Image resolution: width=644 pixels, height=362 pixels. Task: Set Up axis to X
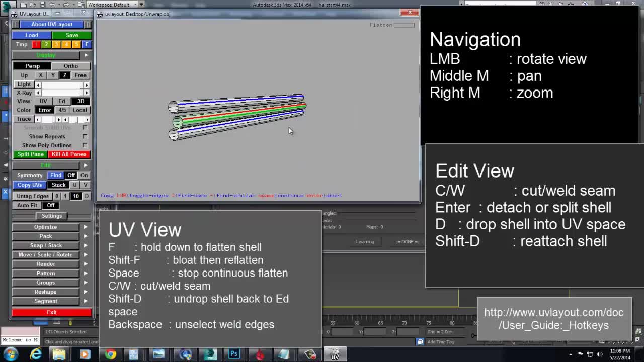click(41, 75)
